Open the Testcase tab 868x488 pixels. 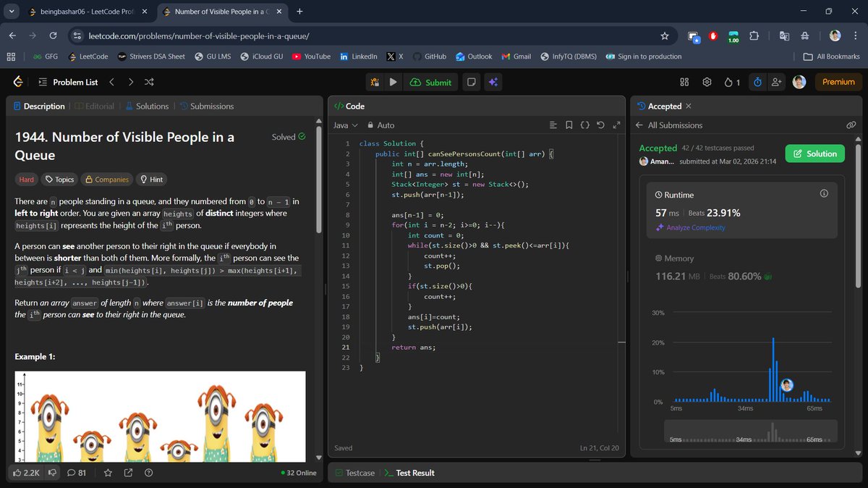(354, 473)
